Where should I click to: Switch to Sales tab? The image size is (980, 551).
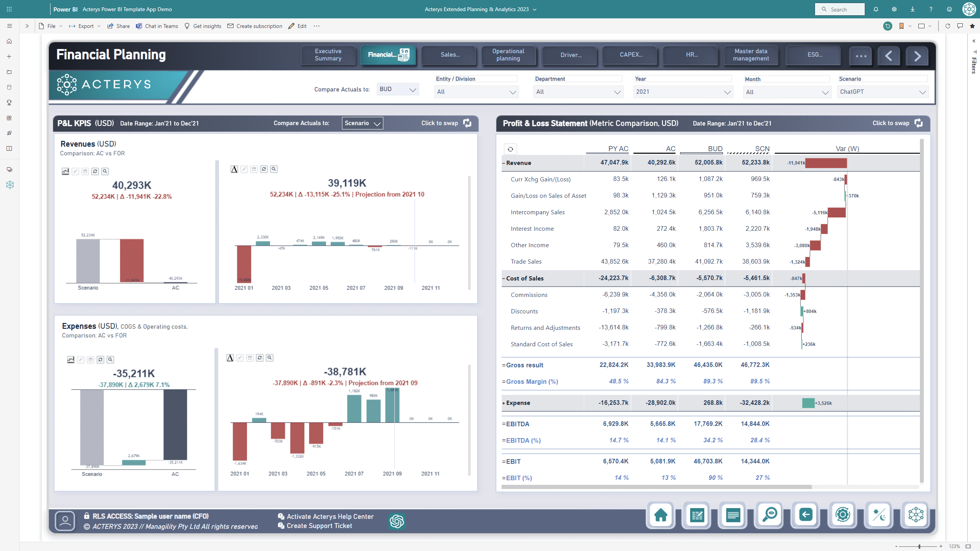[450, 55]
